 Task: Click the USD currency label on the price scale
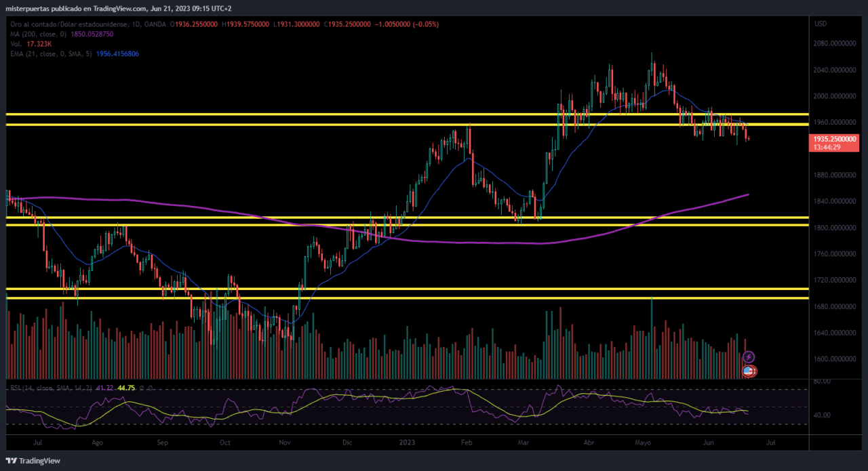820,24
